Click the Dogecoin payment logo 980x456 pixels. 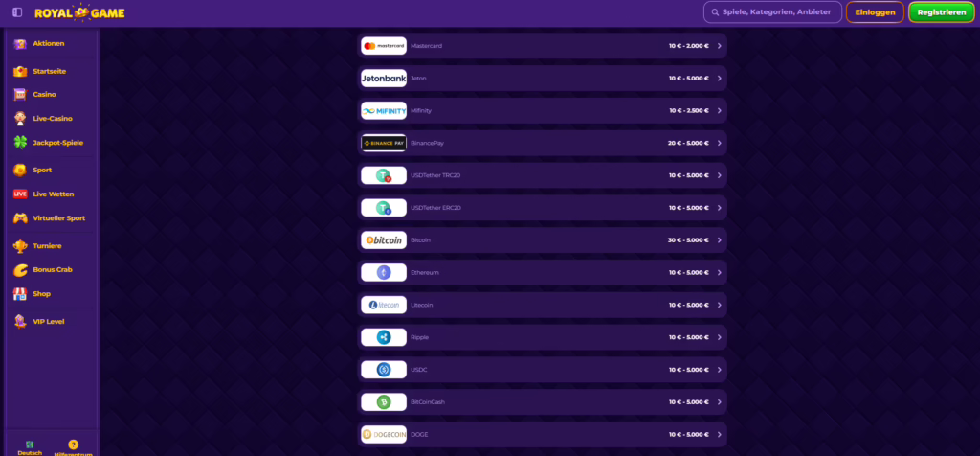[384, 434]
